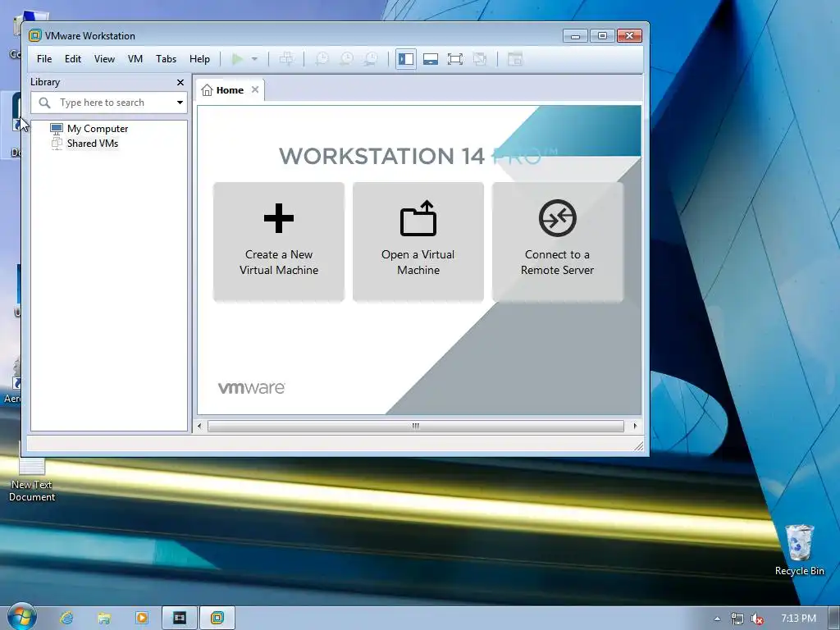Minimize the VMware Workstation window
The width and height of the screenshot is (840, 630).
(575, 36)
